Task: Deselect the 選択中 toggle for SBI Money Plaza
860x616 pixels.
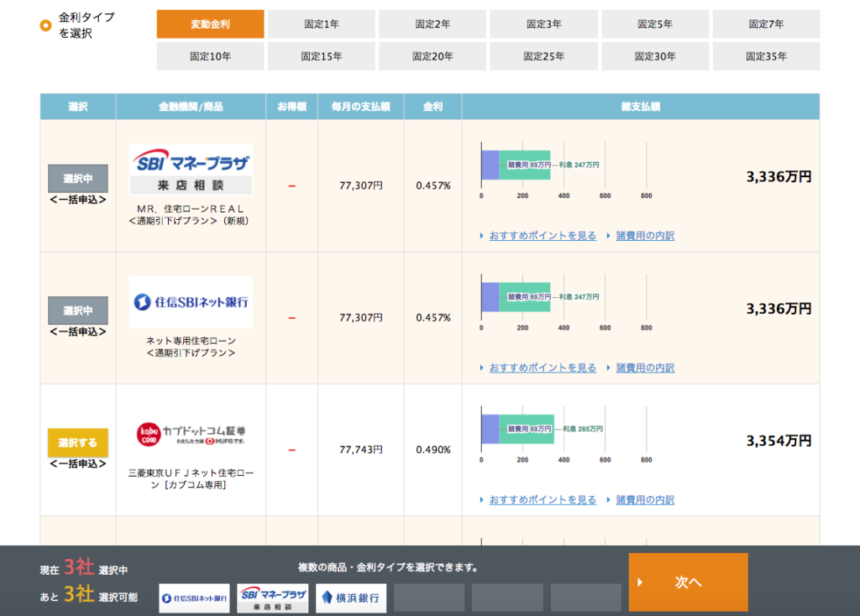Action: (x=78, y=179)
